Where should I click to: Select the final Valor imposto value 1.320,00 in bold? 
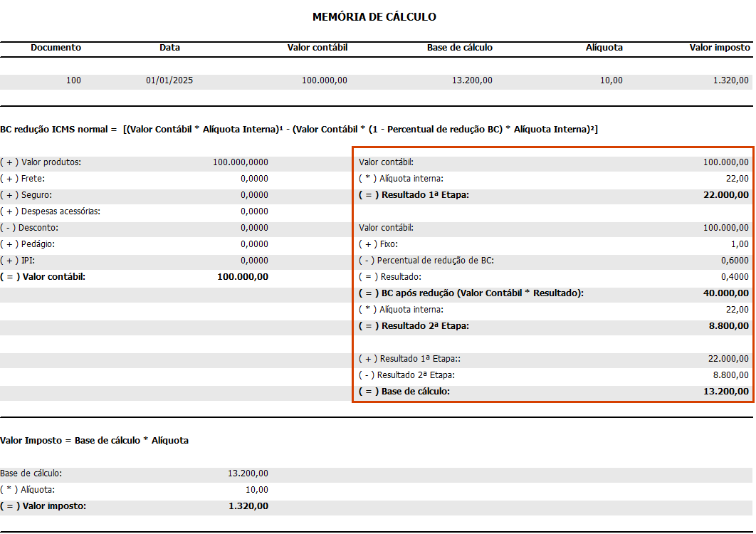[248, 506]
